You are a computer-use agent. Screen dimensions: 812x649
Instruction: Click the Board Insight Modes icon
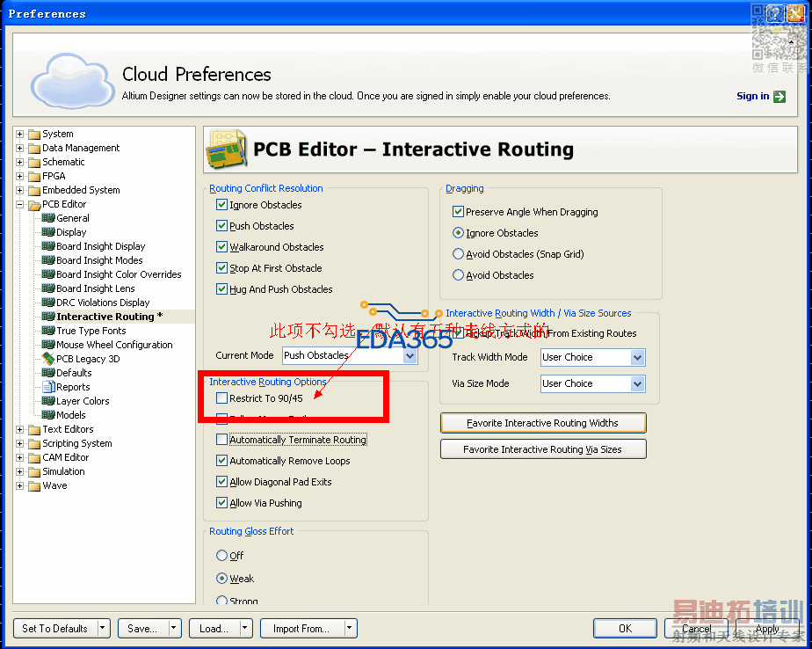48,260
